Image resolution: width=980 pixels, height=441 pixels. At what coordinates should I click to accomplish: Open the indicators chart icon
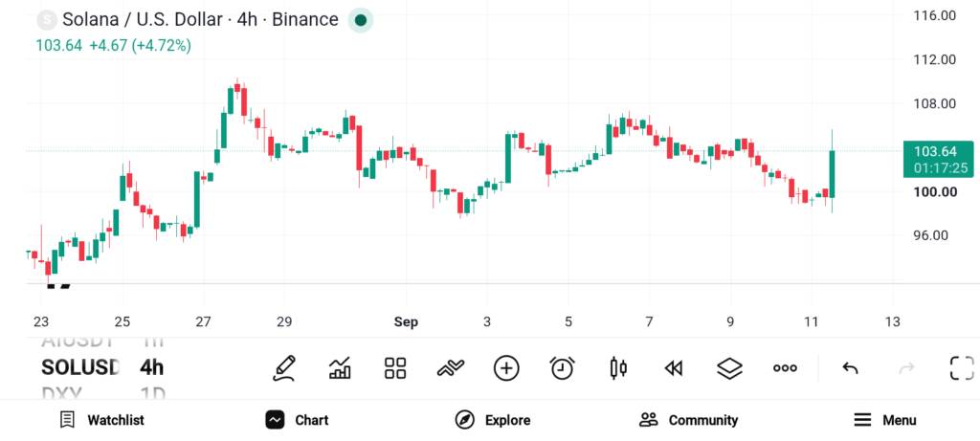[340, 368]
